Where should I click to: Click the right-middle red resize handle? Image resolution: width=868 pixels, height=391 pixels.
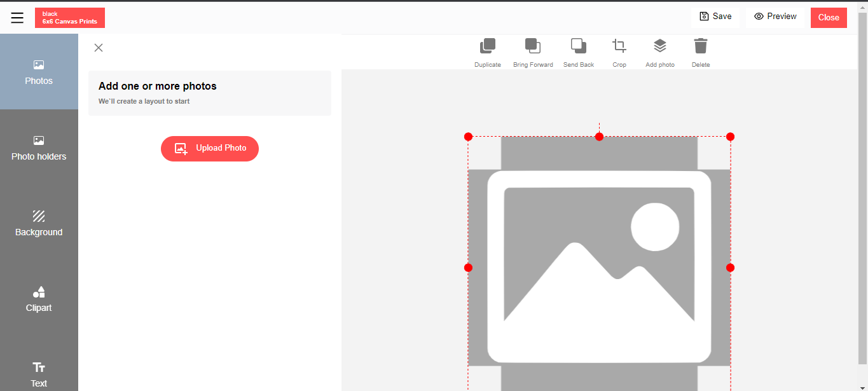point(730,268)
